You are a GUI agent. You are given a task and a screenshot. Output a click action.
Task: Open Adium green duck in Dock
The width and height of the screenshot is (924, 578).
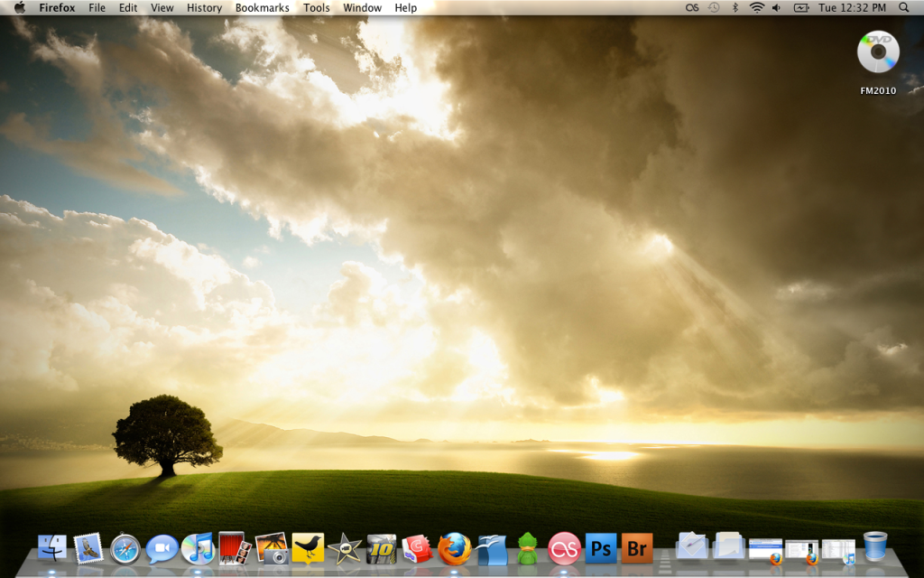pos(527,548)
